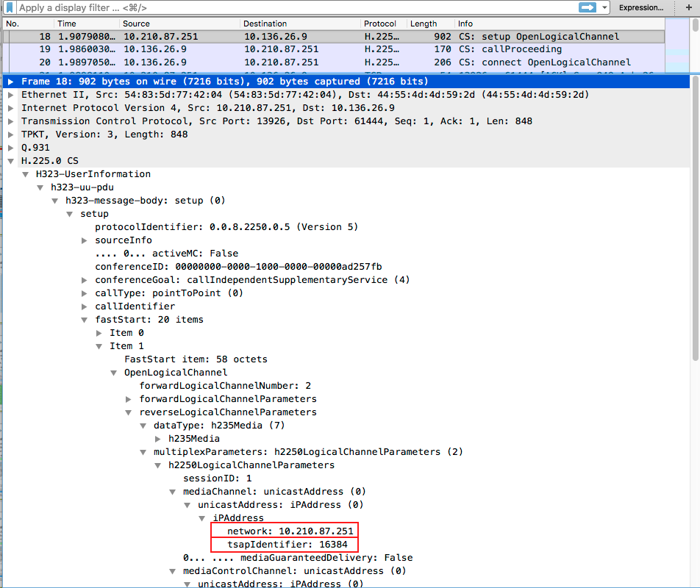The height and width of the screenshot is (588, 700).
Task: Collapse dataType: h235Media (7)
Action: point(143,426)
